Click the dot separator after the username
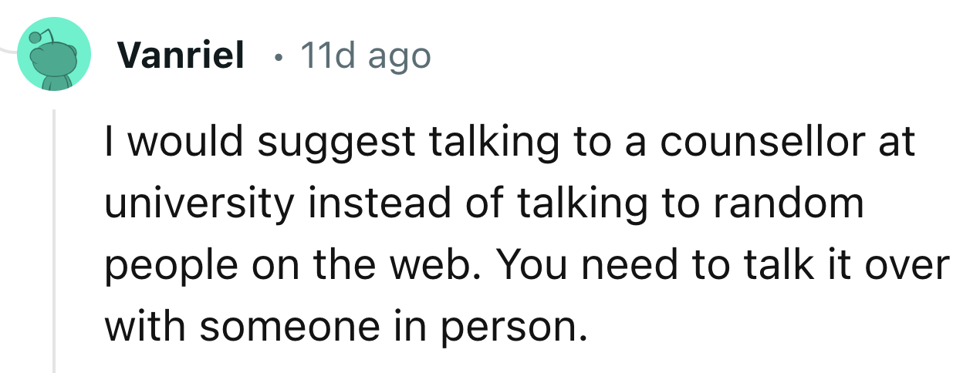Image resolution: width=980 pixels, height=373 pixels. (278, 56)
